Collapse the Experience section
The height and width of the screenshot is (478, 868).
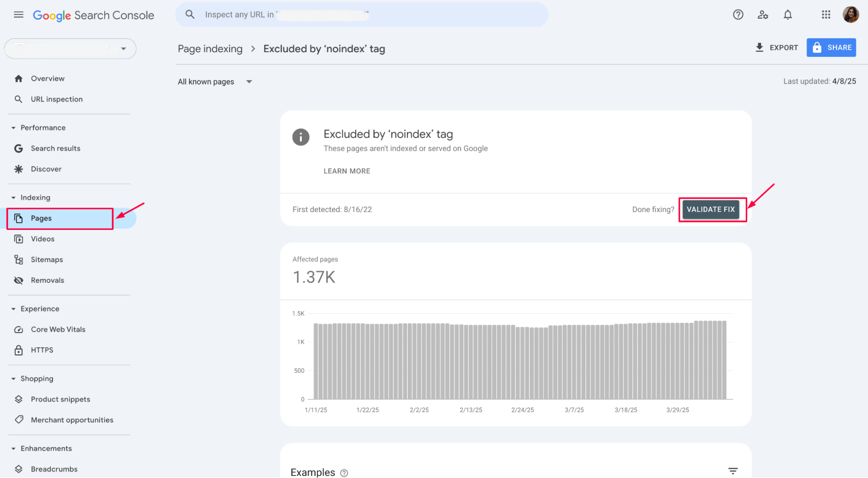pos(13,309)
